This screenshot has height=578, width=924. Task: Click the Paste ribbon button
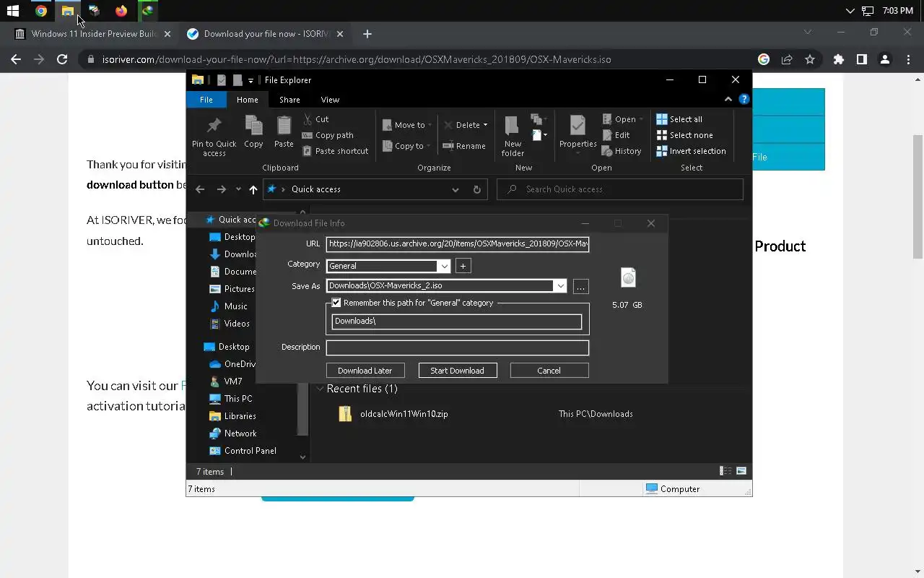tap(284, 132)
